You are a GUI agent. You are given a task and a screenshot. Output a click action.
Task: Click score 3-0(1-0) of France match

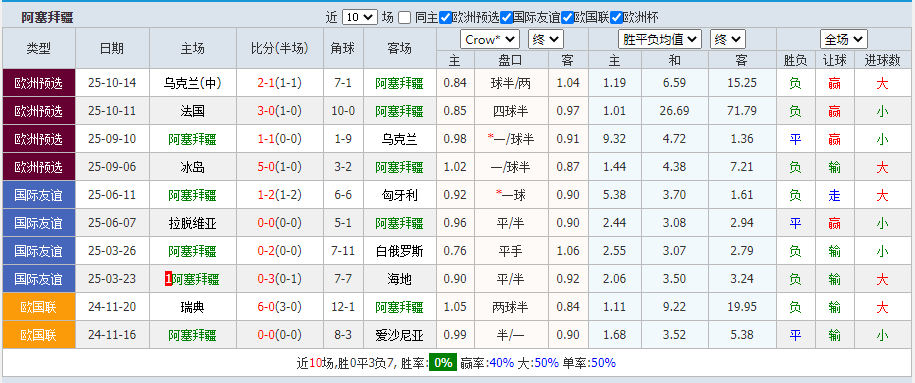click(x=280, y=111)
